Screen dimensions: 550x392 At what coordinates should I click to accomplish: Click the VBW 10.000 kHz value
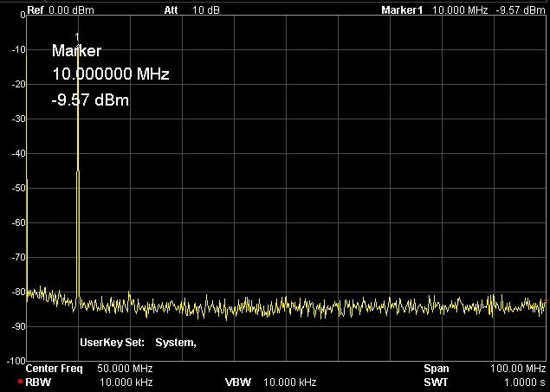click(289, 382)
